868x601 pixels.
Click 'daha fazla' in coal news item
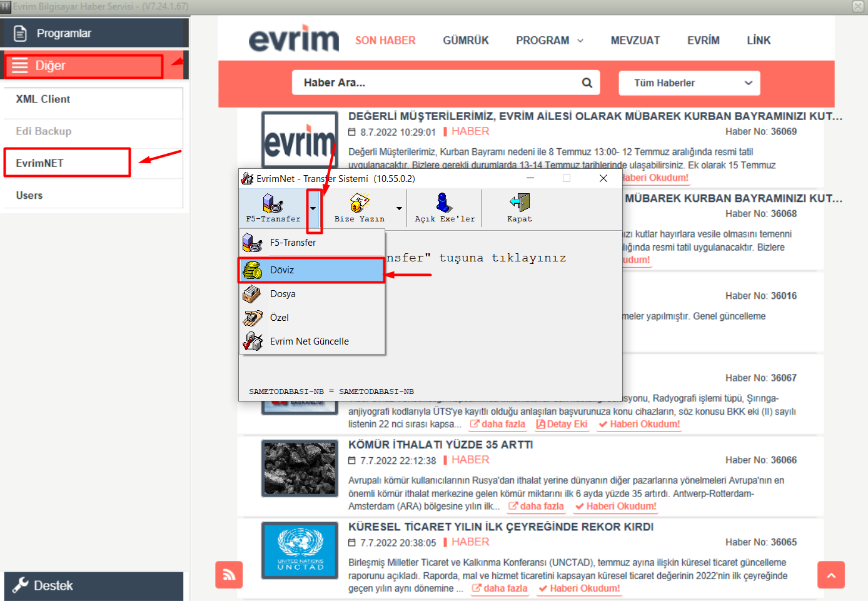point(537,506)
